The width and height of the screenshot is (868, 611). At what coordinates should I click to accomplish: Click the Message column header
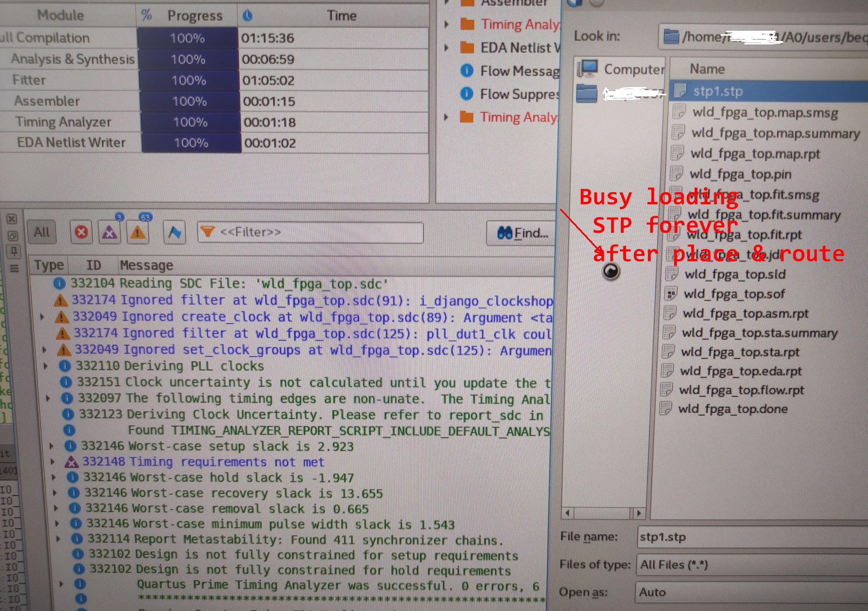coord(147,265)
